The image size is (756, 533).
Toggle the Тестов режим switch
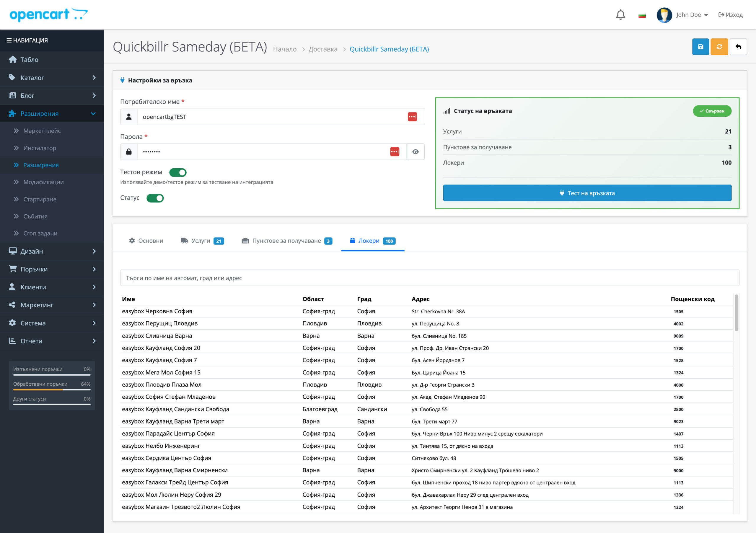click(x=178, y=172)
